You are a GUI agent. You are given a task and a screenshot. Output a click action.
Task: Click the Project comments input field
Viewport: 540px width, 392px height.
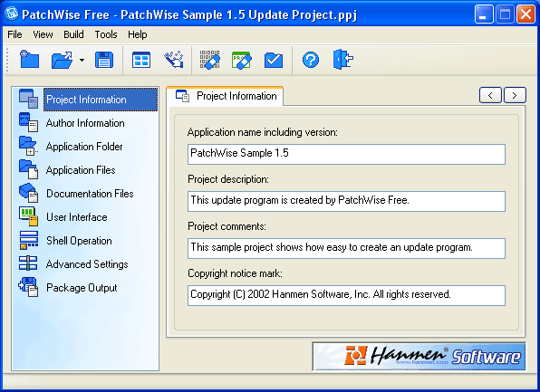tap(346, 248)
